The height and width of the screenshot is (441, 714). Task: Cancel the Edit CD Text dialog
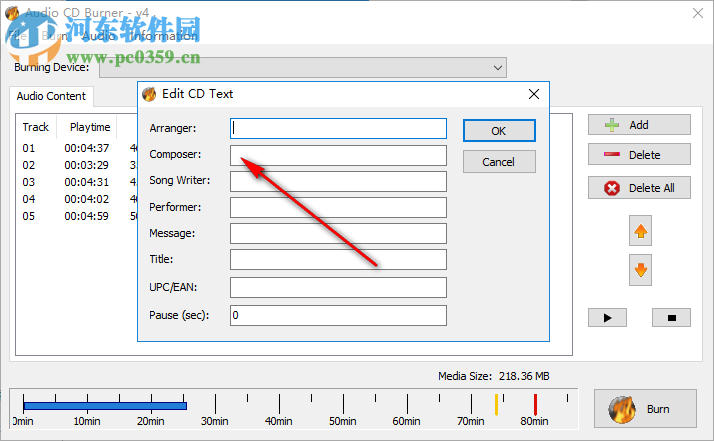click(x=499, y=162)
